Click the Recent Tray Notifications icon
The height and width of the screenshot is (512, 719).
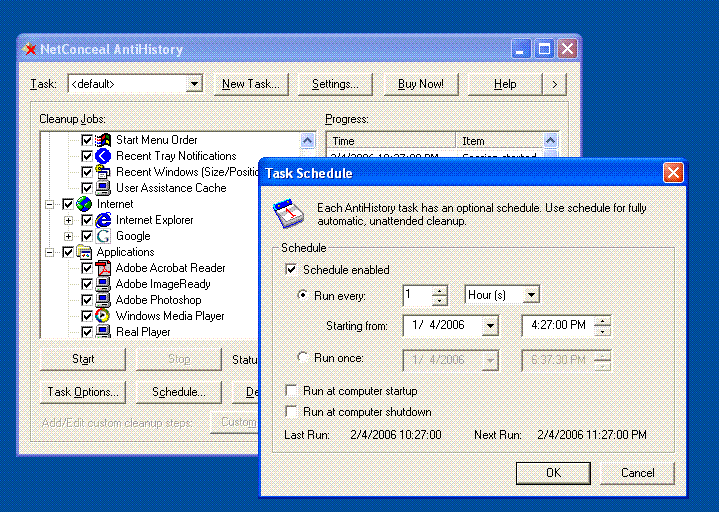coord(103,156)
